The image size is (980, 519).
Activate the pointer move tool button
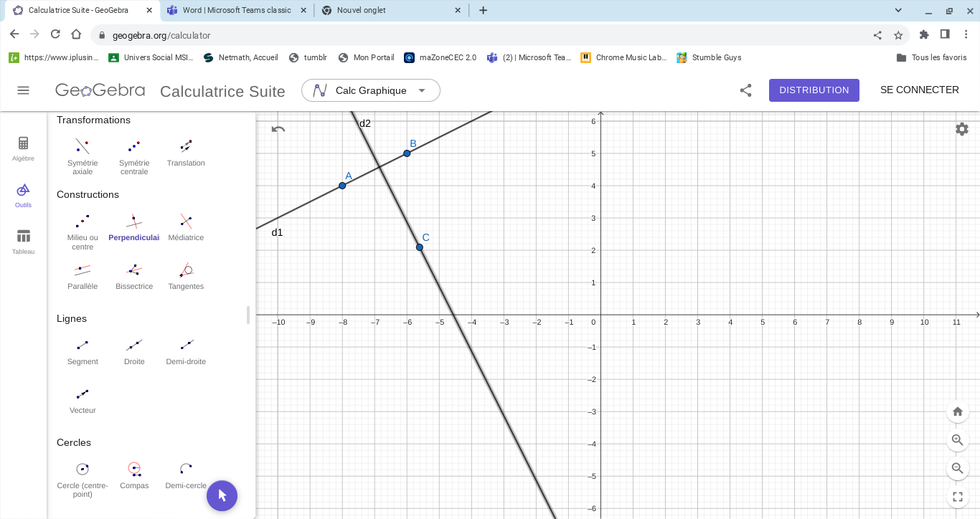(222, 495)
